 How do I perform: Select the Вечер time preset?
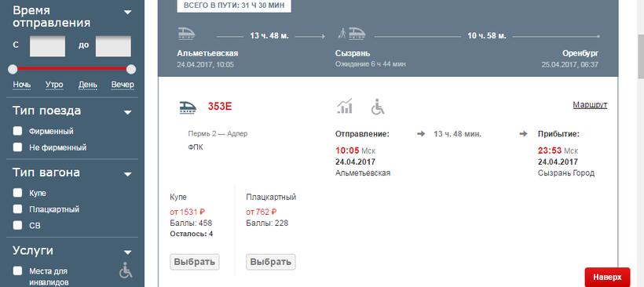point(123,85)
